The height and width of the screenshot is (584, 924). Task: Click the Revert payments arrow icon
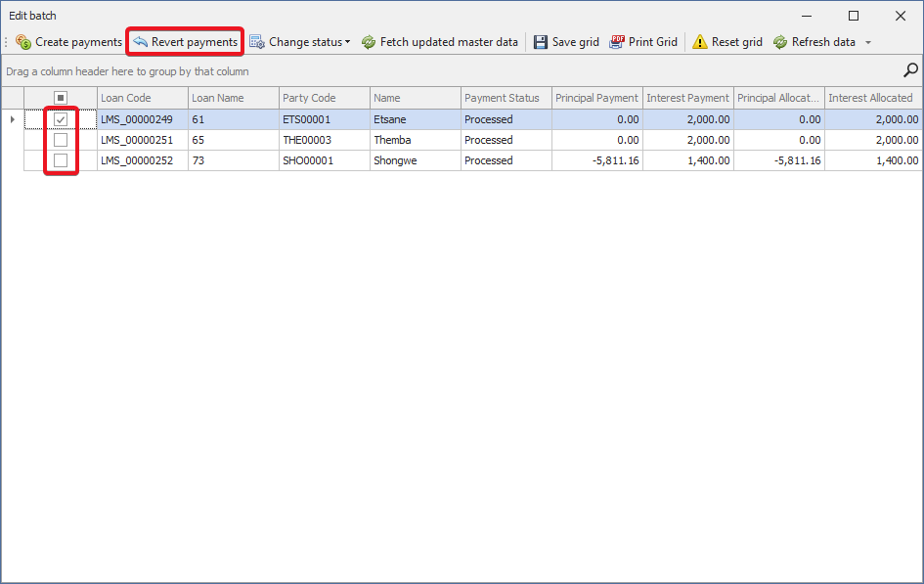[x=140, y=42]
